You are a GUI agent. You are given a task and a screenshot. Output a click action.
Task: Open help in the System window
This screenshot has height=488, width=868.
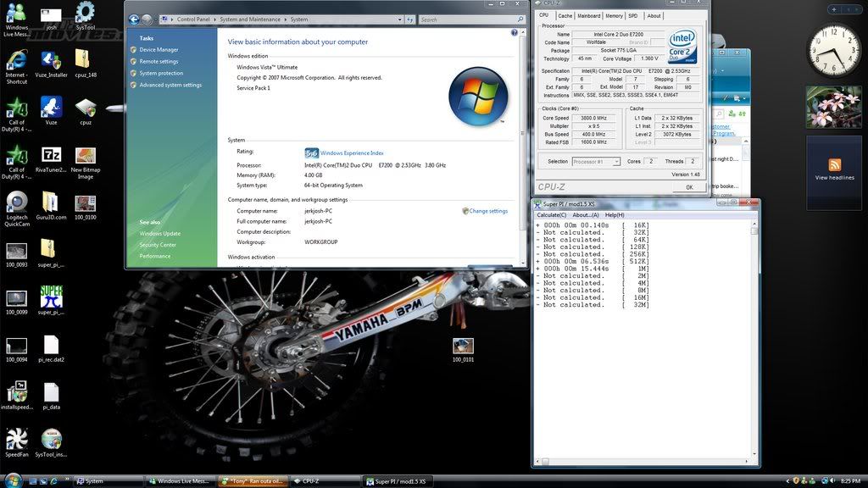[515, 33]
